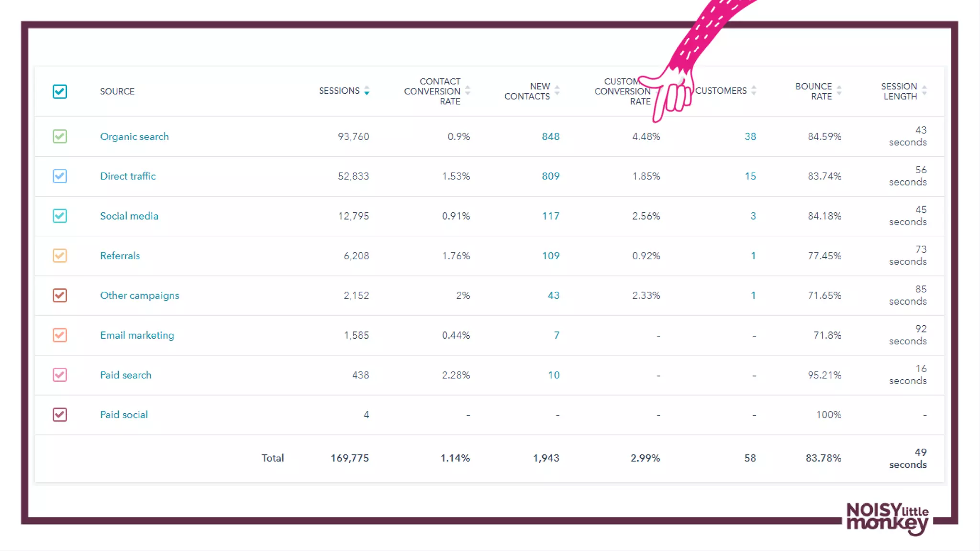Viewport: 980px width, 551px height.
Task: Sort by Contact Conversion Rate arrows
Action: [x=468, y=90]
